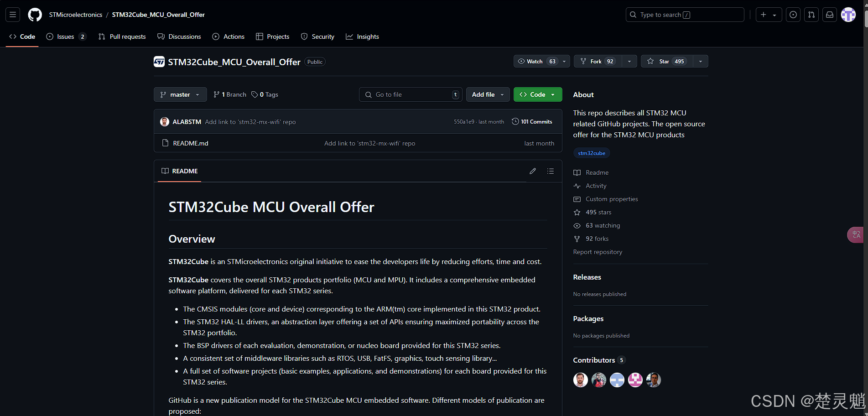This screenshot has height=416, width=868.
Task: Click the create new plus button
Action: click(x=769, y=15)
